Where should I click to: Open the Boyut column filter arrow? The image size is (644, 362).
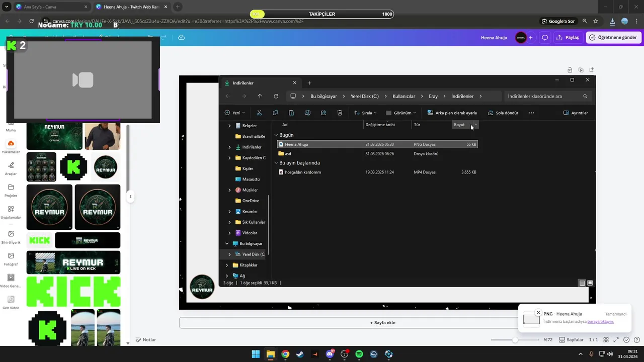[476, 125]
